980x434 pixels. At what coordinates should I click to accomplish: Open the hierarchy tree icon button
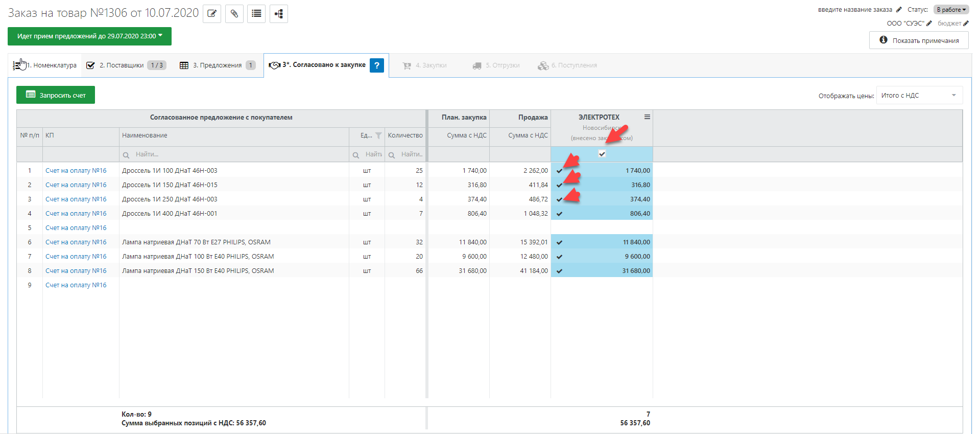(279, 14)
